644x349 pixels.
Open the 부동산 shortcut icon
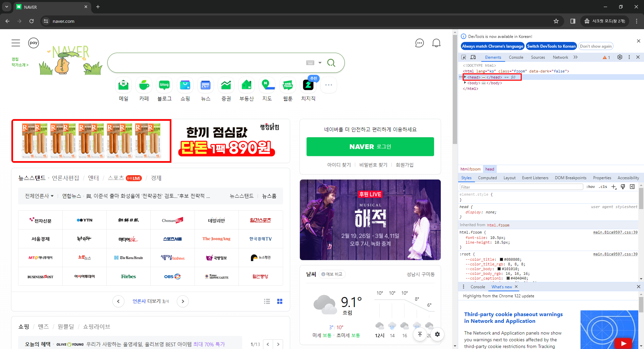[x=247, y=85]
